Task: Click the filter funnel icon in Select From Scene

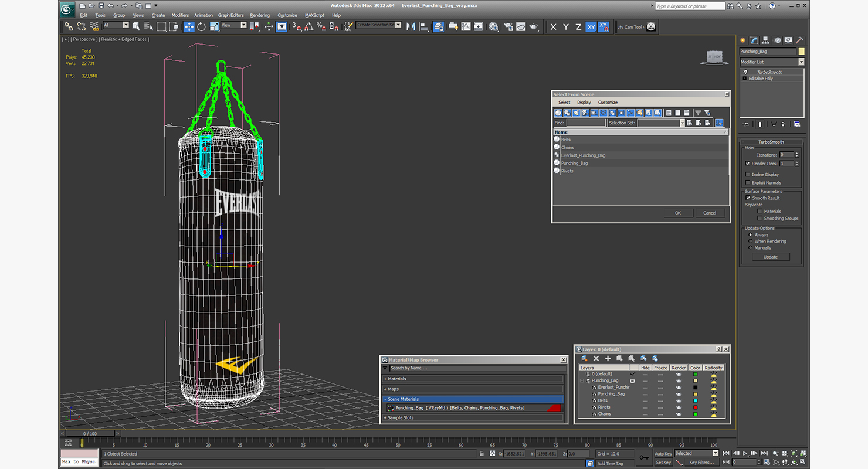Action: [x=698, y=113]
